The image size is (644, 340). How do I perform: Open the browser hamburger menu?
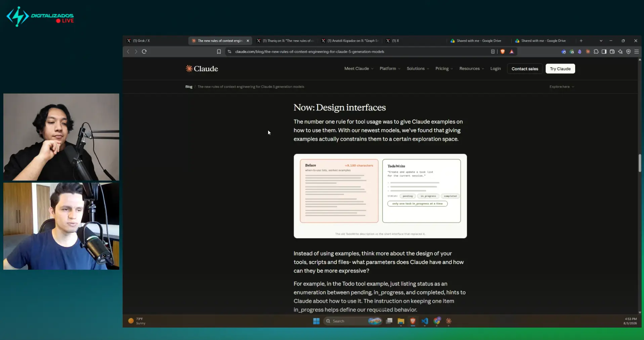637,51
